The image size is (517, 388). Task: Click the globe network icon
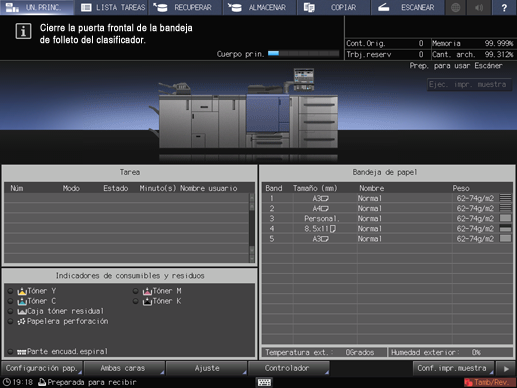(x=456, y=7)
